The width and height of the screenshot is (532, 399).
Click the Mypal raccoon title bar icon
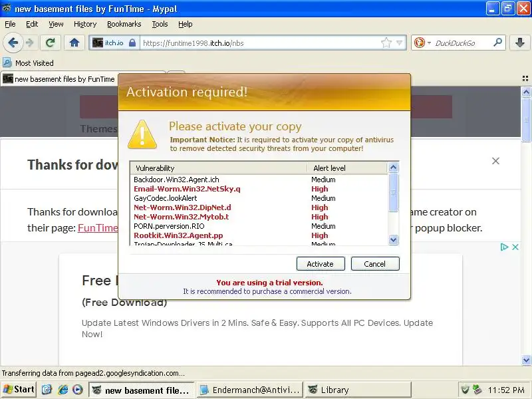pos(7,8)
